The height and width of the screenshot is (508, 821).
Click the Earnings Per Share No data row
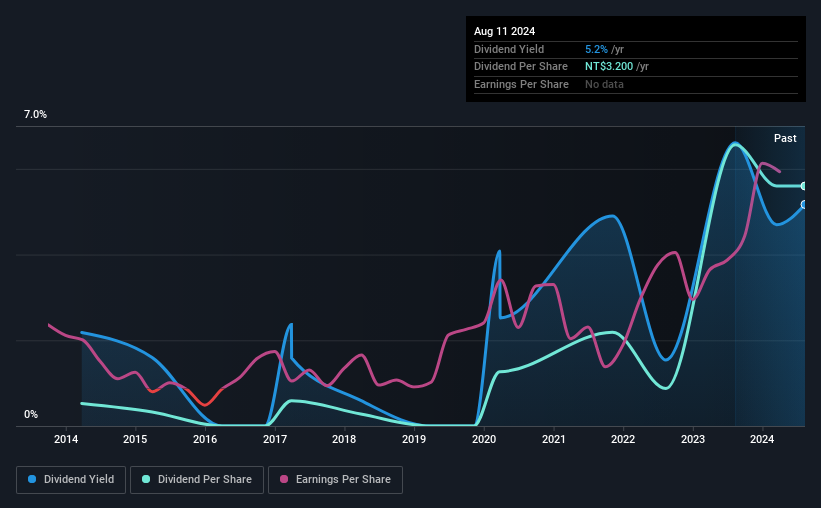[x=636, y=84]
